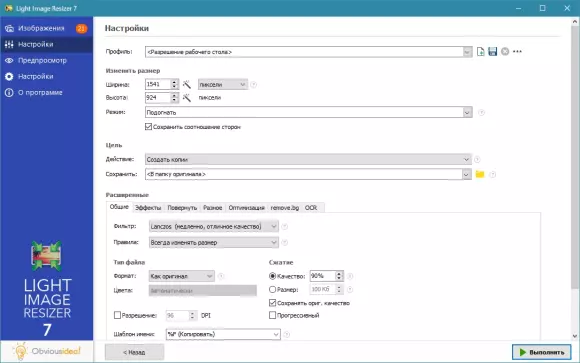Click the help icon next to Размер field

click(350, 289)
